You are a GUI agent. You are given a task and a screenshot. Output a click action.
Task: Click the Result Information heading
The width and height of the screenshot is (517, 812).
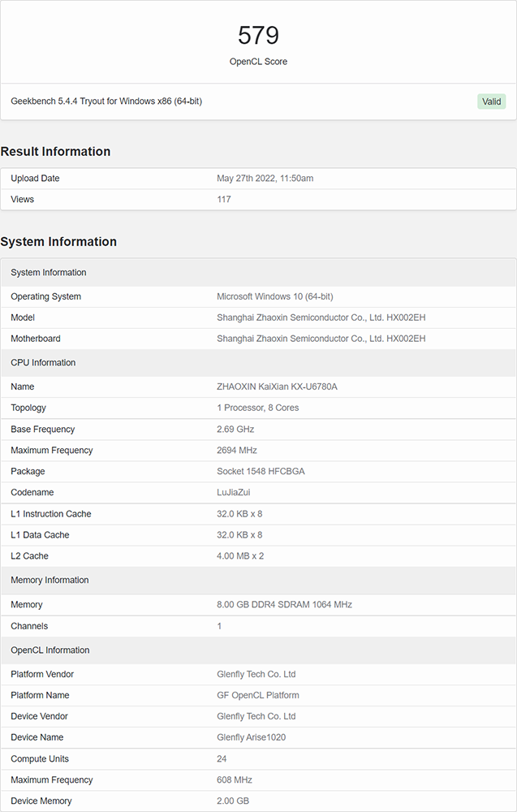coord(55,152)
